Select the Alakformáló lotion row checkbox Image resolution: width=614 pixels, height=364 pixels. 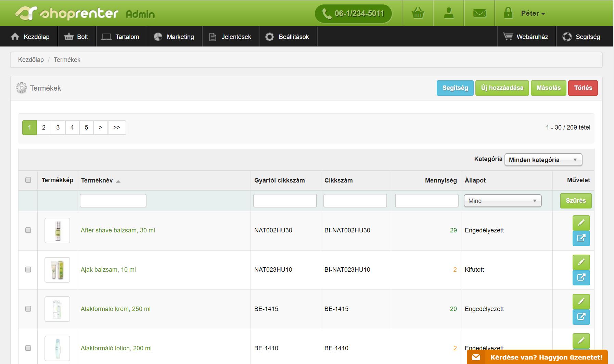pos(28,348)
